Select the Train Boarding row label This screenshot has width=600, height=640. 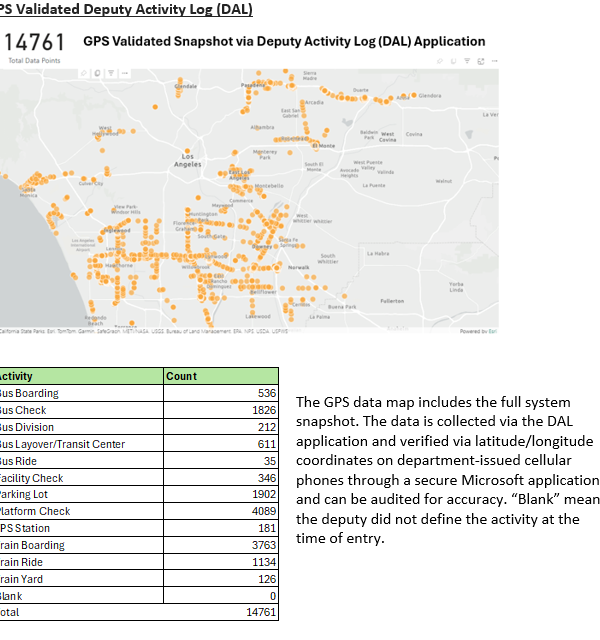[32, 546]
